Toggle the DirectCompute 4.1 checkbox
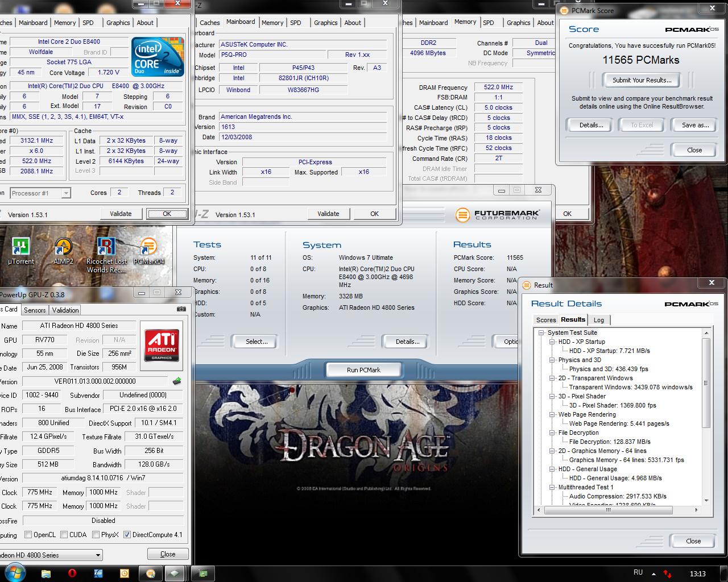Image resolution: width=728 pixels, height=582 pixels. pyautogui.click(x=127, y=535)
